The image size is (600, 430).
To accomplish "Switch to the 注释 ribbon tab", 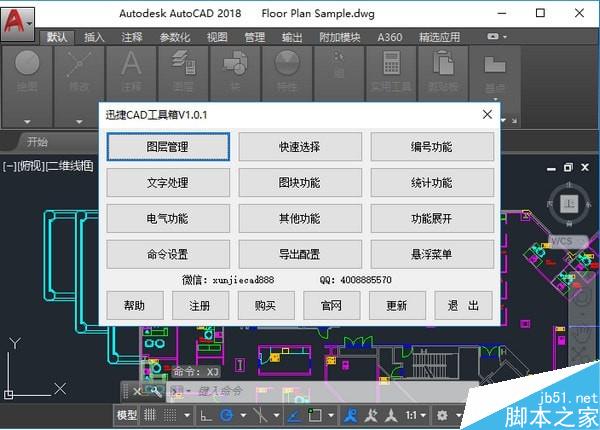I will click(x=132, y=37).
